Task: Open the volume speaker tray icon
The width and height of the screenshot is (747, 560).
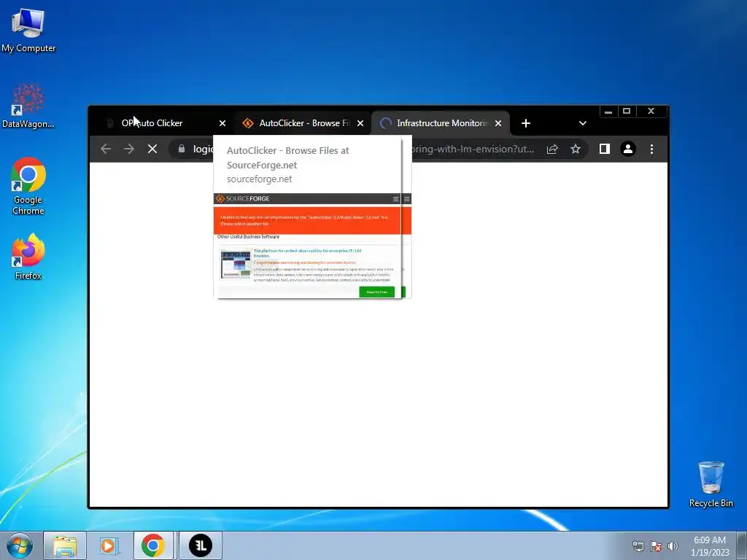Action: (673, 546)
